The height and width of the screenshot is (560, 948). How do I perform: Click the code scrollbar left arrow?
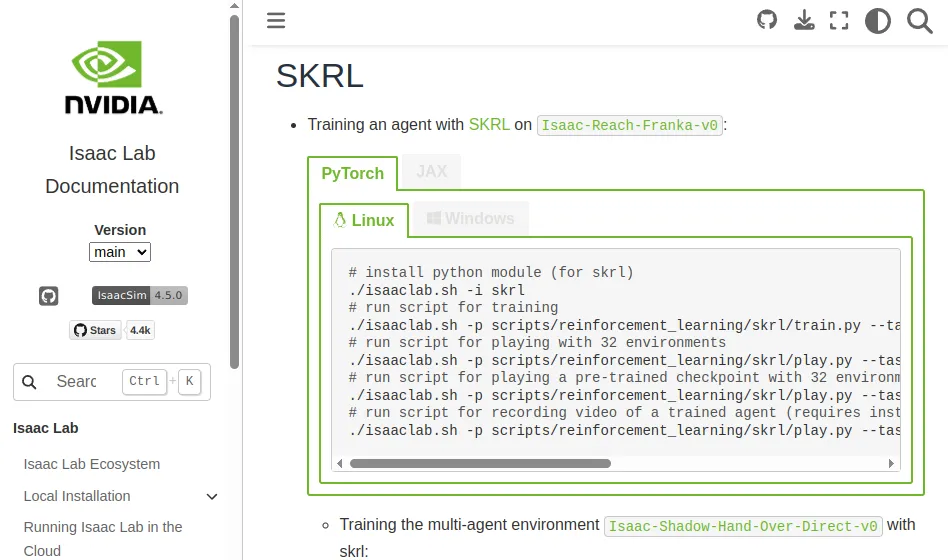click(x=340, y=464)
